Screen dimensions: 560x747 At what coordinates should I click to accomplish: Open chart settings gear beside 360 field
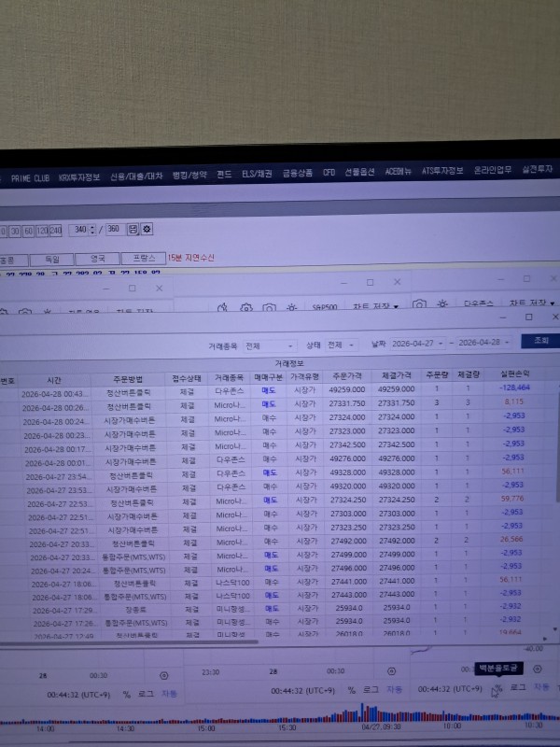click(x=147, y=229)
